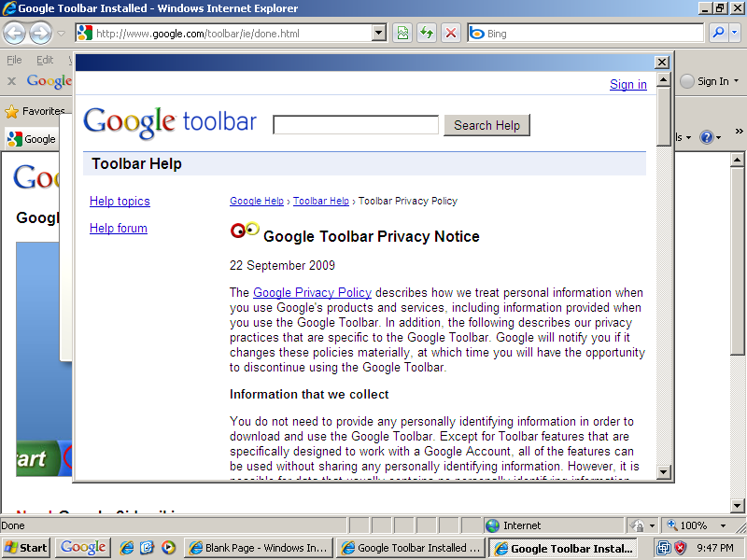Screen dimensions: 747x560
Task: Click the Compatibility View icon
Action: point(403,34)
